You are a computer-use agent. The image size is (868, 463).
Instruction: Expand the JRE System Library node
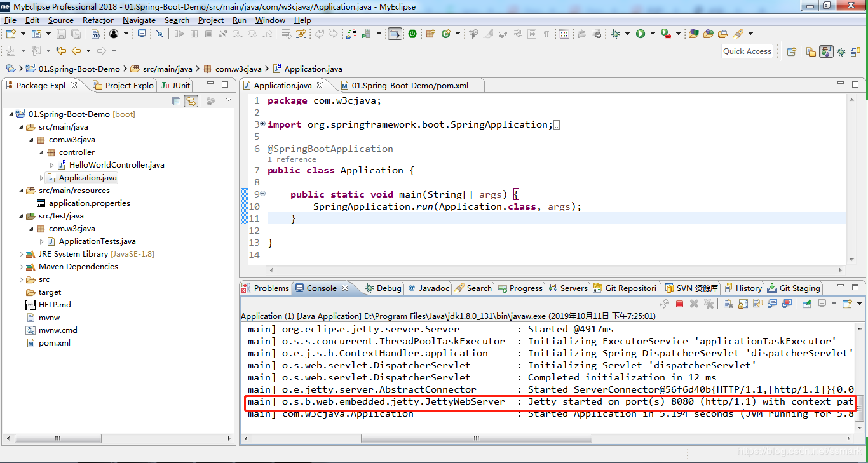22,254
